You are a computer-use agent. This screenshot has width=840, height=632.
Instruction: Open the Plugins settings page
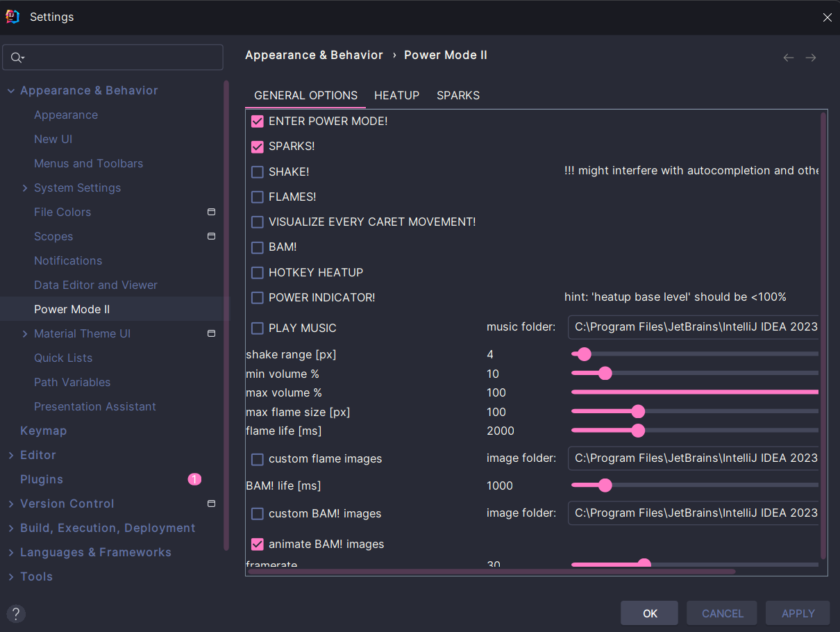(42, 479)
